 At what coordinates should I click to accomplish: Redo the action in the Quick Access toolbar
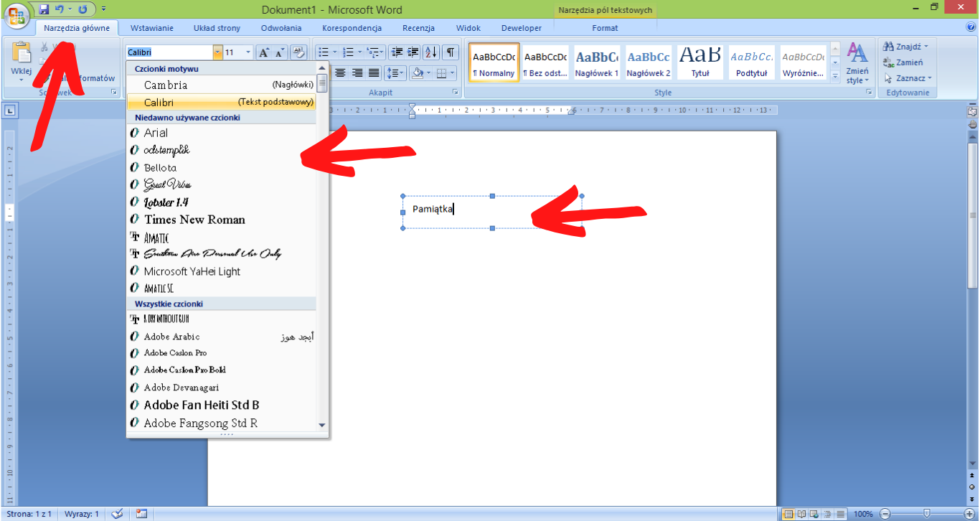(83, 9)
